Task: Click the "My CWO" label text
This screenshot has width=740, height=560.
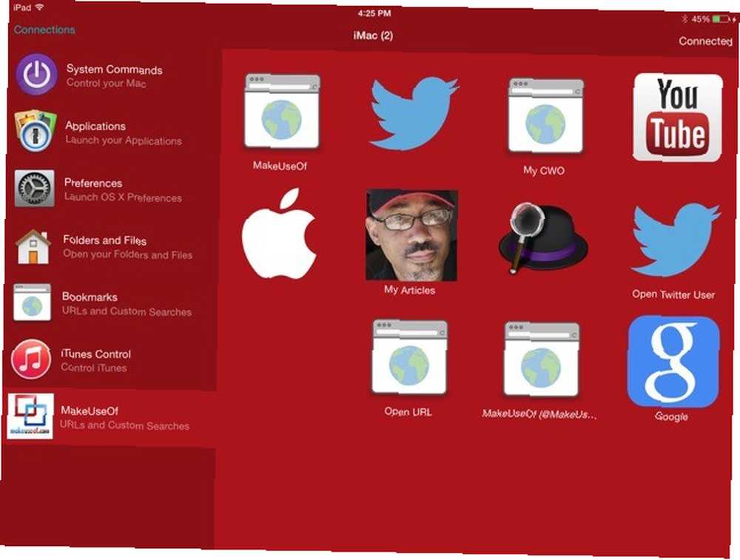Action: (x=544, y=171)
